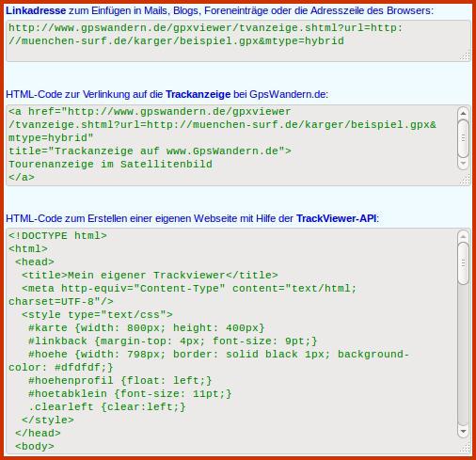476x460 pixels.
Task: Click scroll-up arrow of TrackViewer-API code box
Action: click(x=463, y=236)
